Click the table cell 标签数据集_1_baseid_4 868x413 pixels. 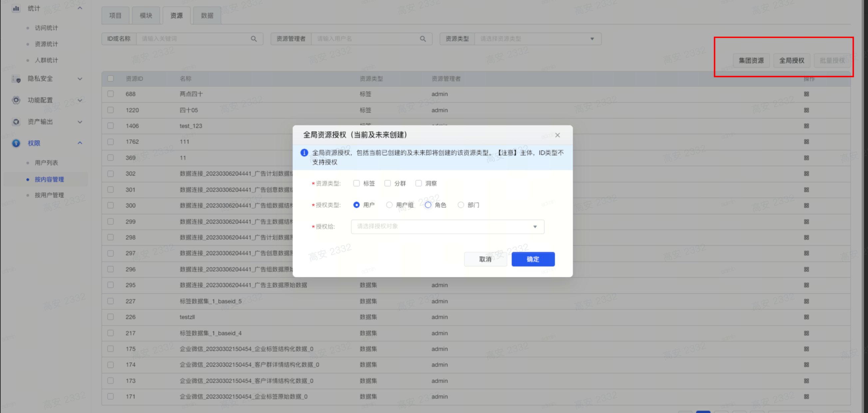point(211,333)
